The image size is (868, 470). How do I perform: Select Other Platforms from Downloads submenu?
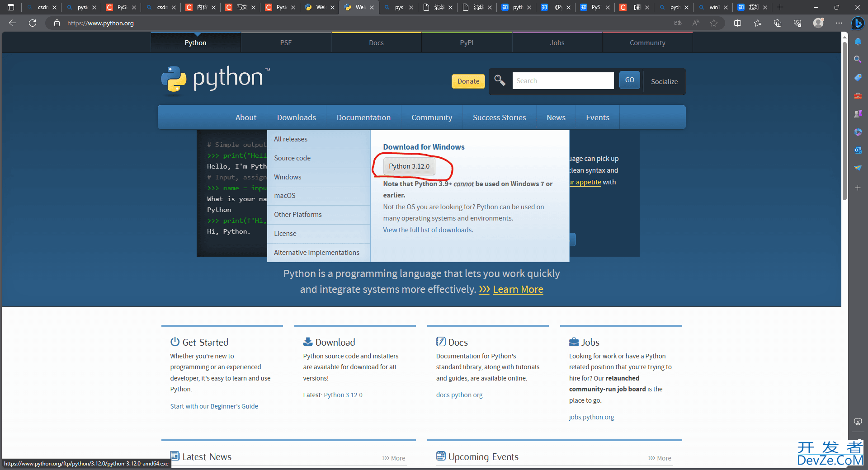click(319, 215)
